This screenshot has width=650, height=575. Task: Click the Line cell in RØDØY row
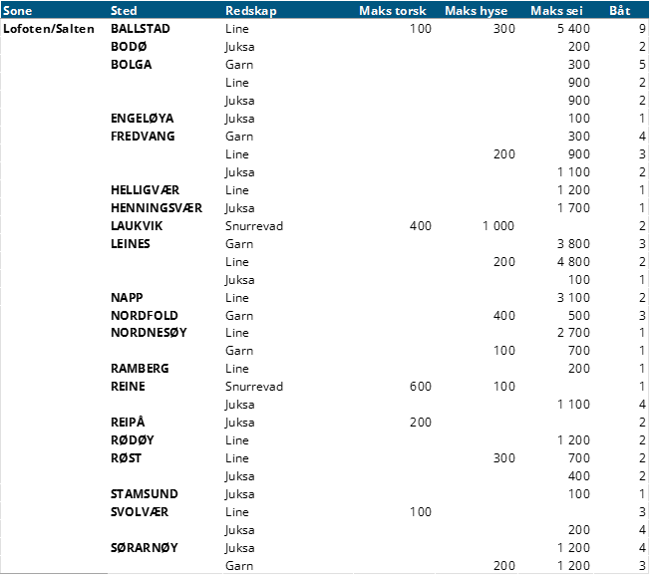pyautogui.click(x=237, y=440)
